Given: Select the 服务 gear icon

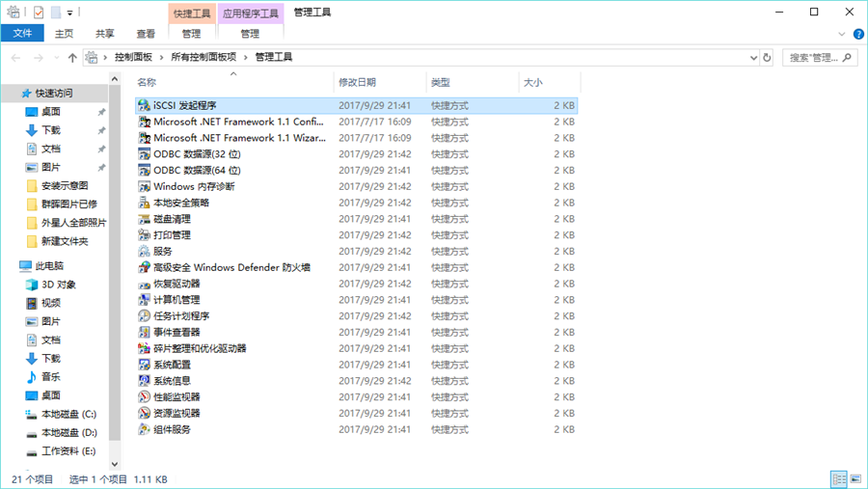Looking at the screenshot, I should click(x=144, y=252).
